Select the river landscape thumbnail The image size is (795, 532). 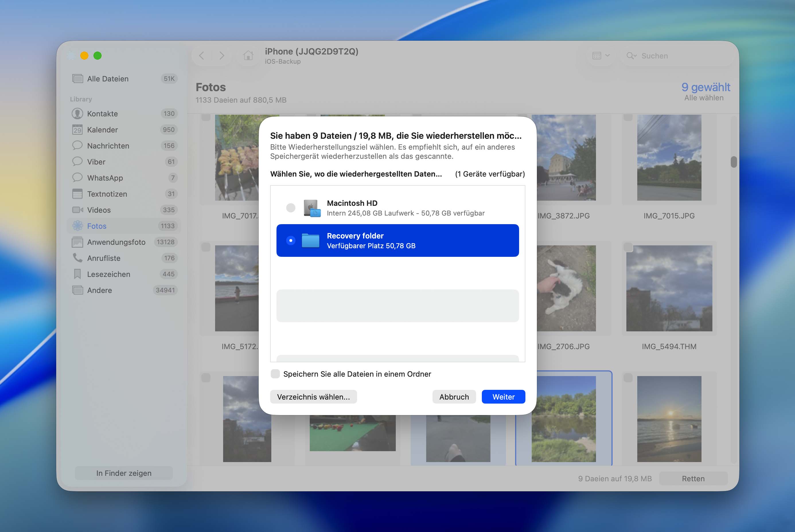564,419
